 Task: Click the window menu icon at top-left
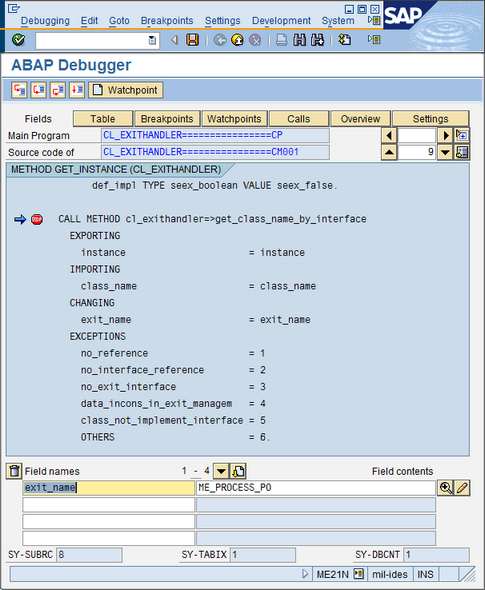(14, 8)
